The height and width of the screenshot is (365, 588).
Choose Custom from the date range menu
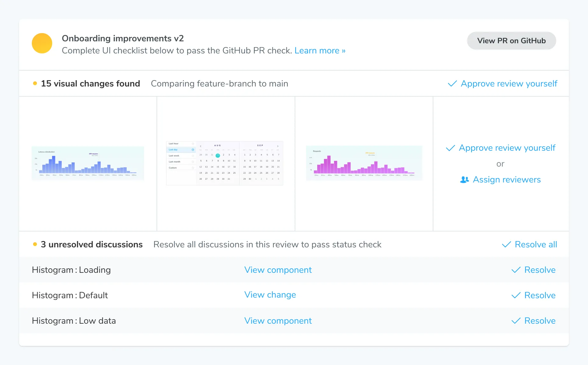(172, 168)
